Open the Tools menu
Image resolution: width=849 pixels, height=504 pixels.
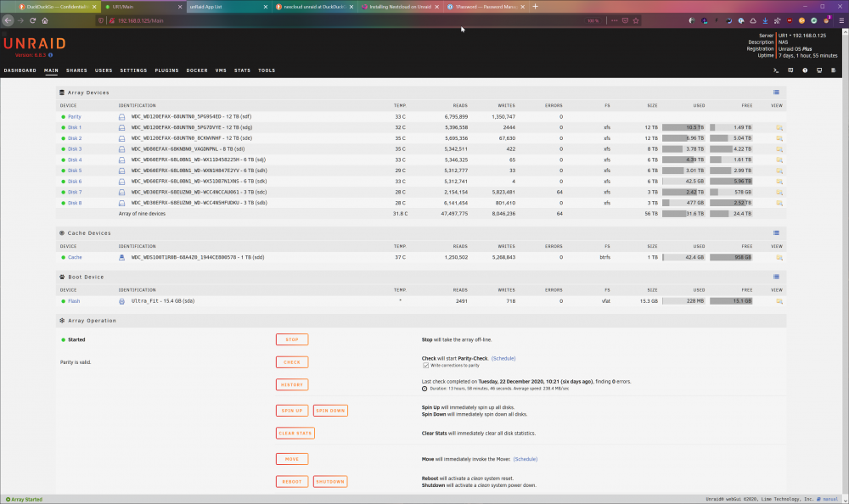(x=267, y=70)
